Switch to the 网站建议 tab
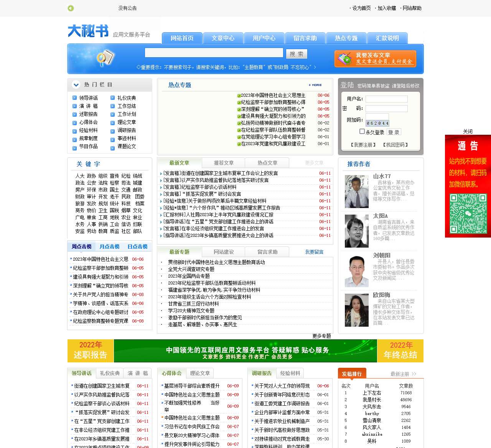This screenshot has height=448, width=491. [x=224, y=252]
